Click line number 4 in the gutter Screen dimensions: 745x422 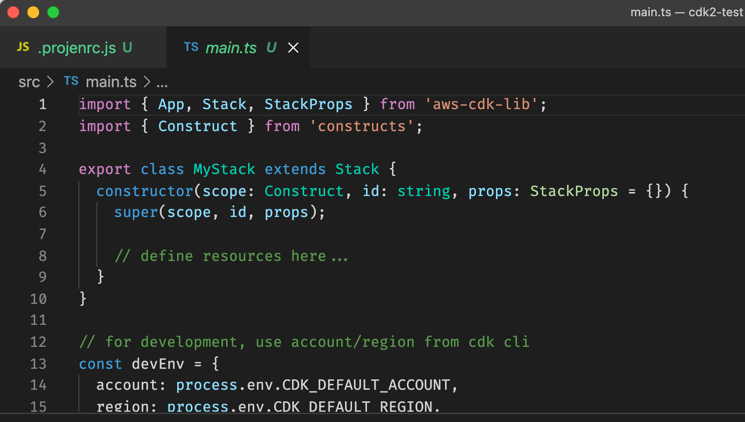(43, 170)
